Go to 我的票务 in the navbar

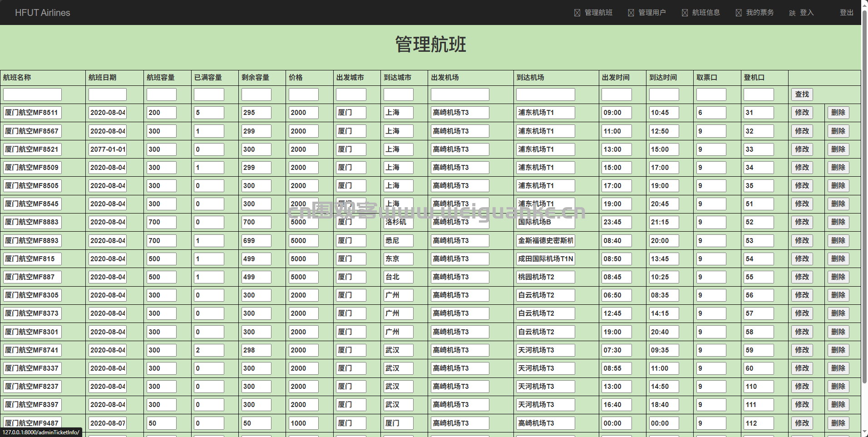[x=759, y=13]
